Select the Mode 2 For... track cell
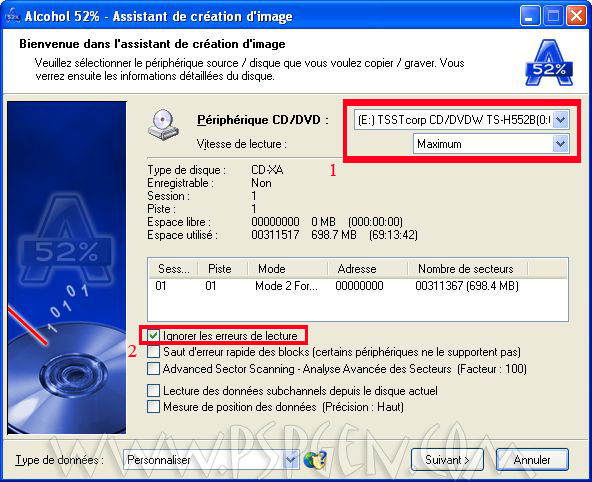Screen dimensions: 592x482 (287, 286)
